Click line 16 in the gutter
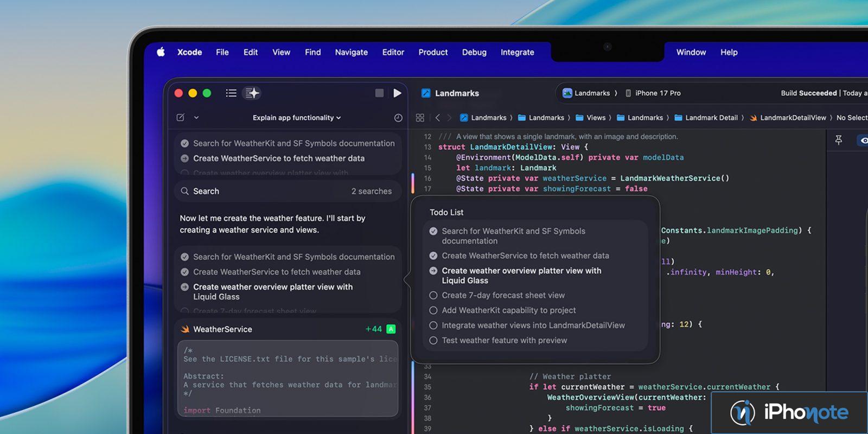 pos(427,178)
